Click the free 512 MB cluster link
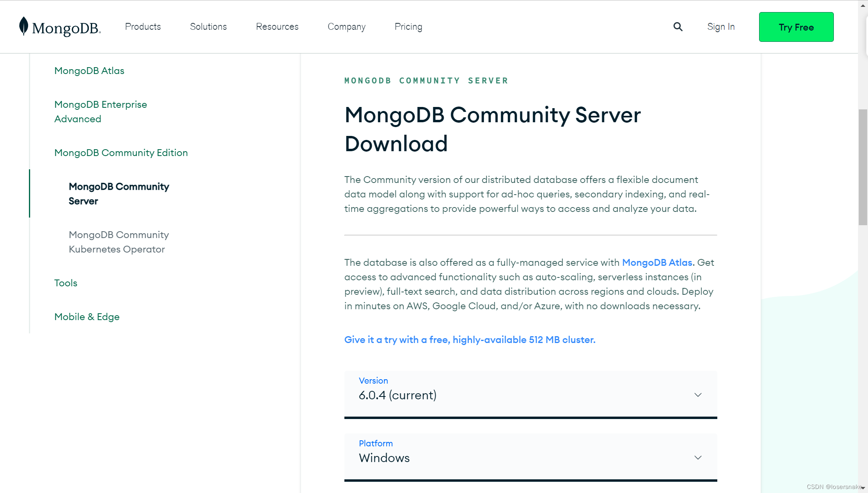 click(x=469, y=340)
